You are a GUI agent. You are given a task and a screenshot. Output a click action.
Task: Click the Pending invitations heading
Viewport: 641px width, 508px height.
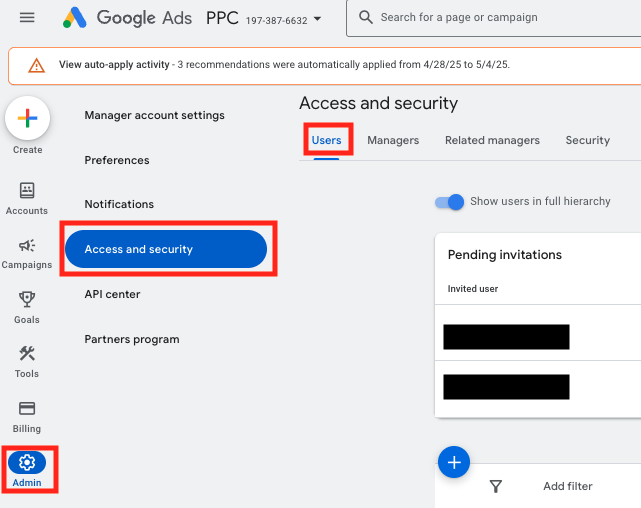[x=504, y=255]
